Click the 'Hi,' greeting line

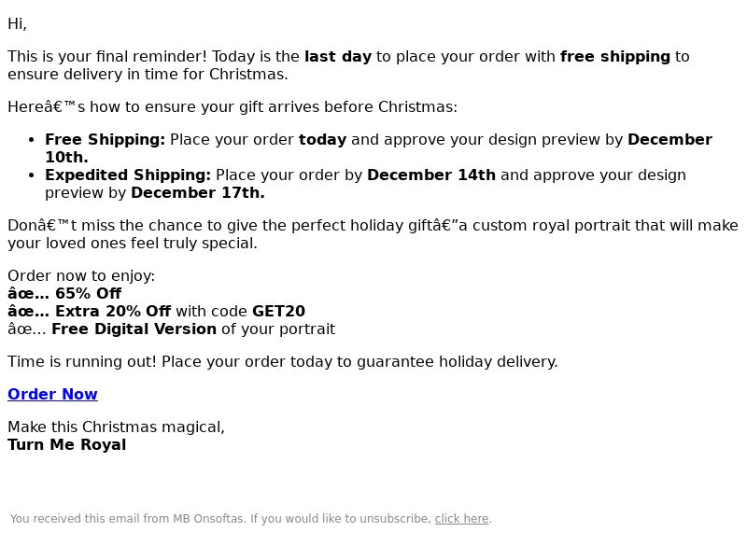click(x=17, y=24)
